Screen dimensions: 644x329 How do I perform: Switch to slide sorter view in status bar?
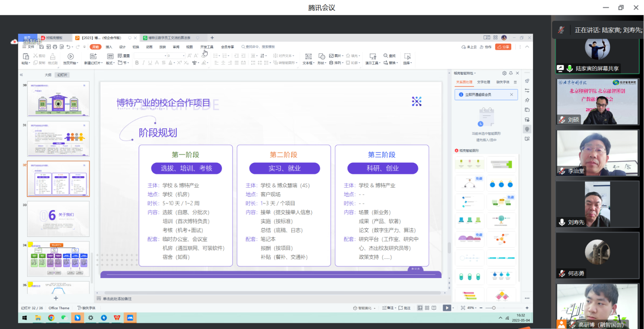point(427,308)
